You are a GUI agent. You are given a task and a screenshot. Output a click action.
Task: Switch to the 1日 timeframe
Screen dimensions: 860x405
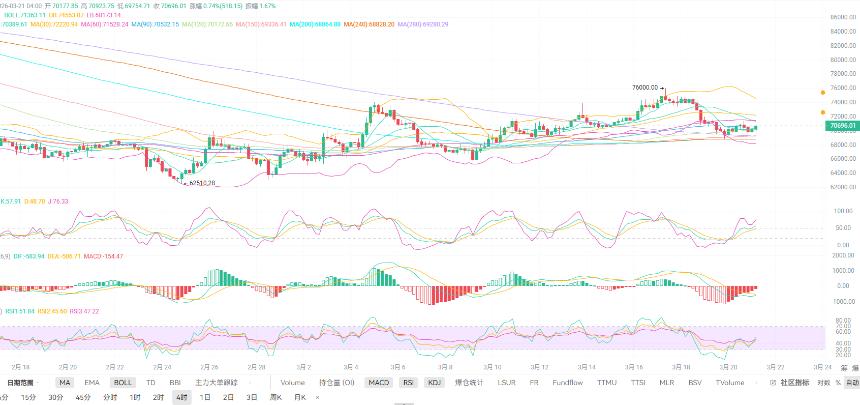pyautogui.click(x=205, y=397)
